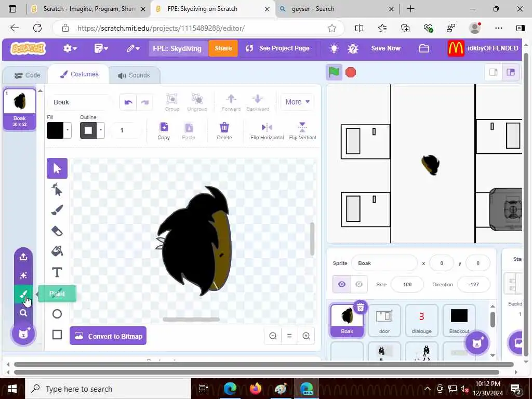Select the Fill bucket tool

click(x=57, y=251)
